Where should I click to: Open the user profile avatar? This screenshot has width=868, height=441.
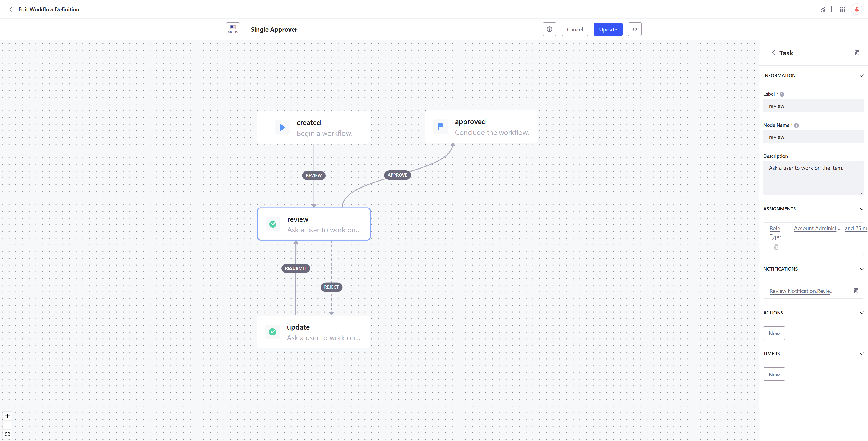(x=856, y=9)
